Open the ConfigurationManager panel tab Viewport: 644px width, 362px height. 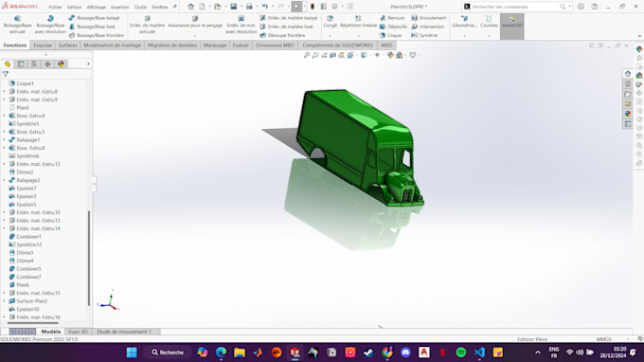[x=34, y=64]
